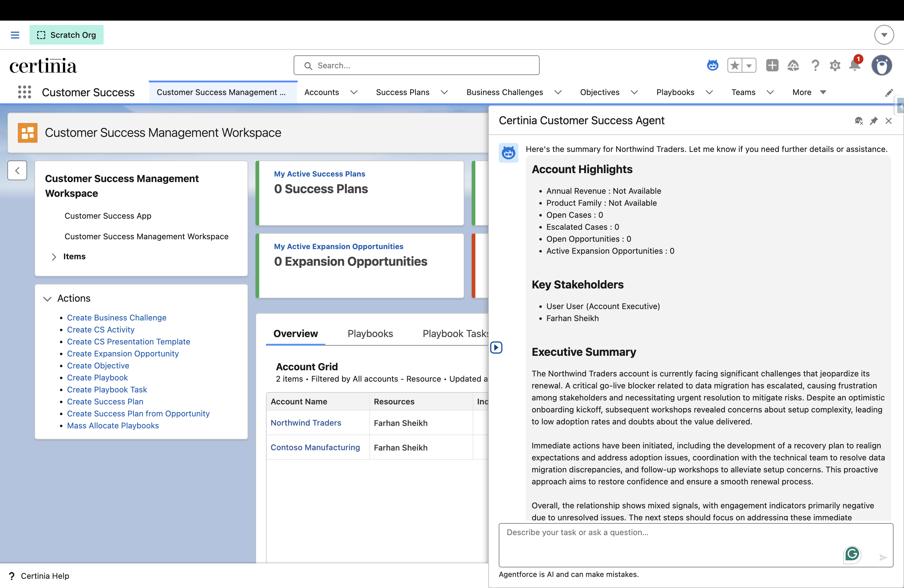Open the App Launcher dot grid
The width and height of the screenshot is (904, 588).
click(x=25, y=92)
